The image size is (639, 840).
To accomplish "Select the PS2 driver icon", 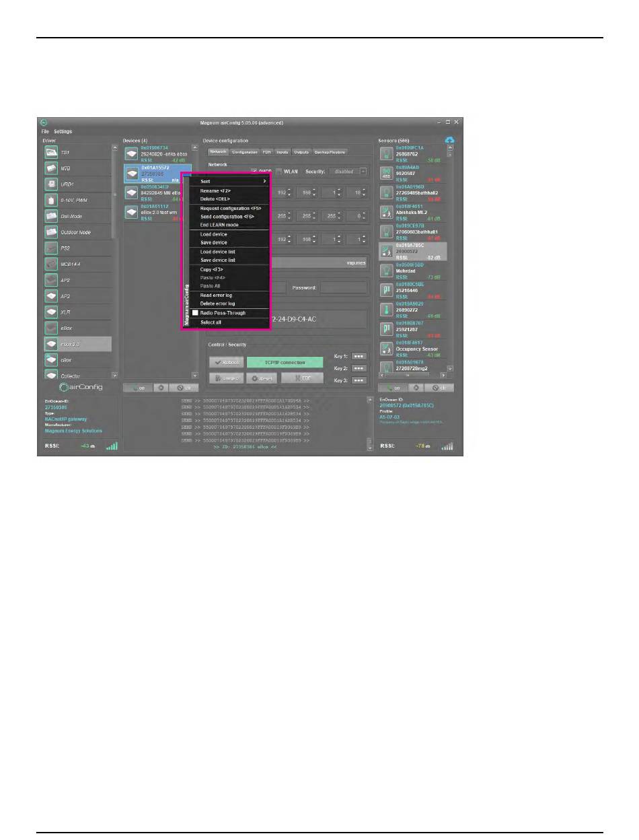I will pyautogui.click(x=52, y=248).
